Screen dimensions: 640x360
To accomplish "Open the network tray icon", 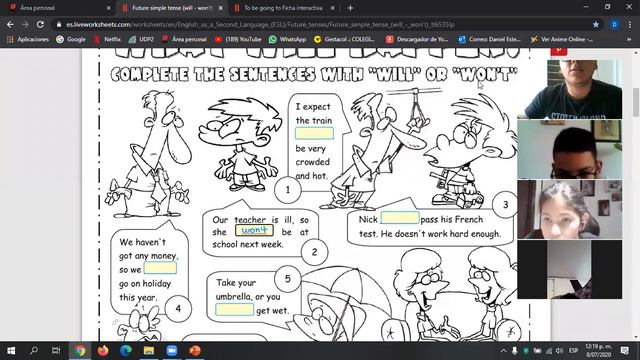I will pyautogui.click(x=549, y=351).
